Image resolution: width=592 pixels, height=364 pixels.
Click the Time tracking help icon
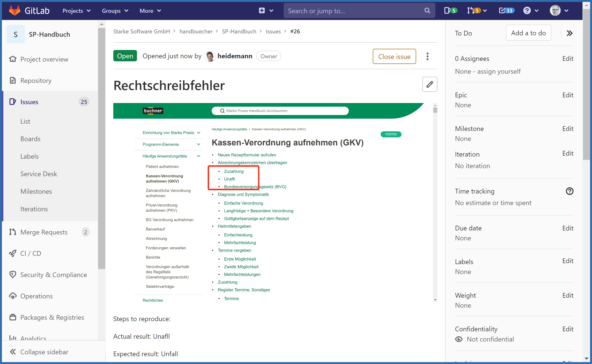(569, 191)
